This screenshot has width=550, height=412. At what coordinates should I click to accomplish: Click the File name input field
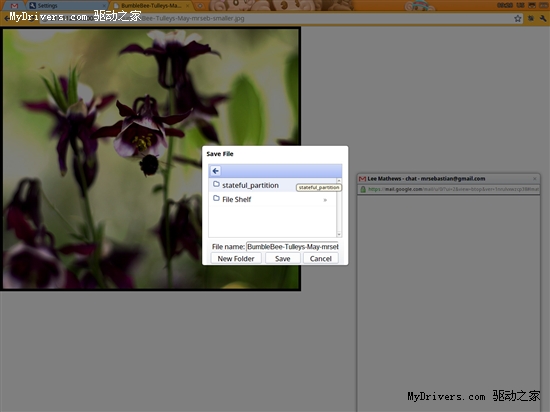[x=292, y=247]
